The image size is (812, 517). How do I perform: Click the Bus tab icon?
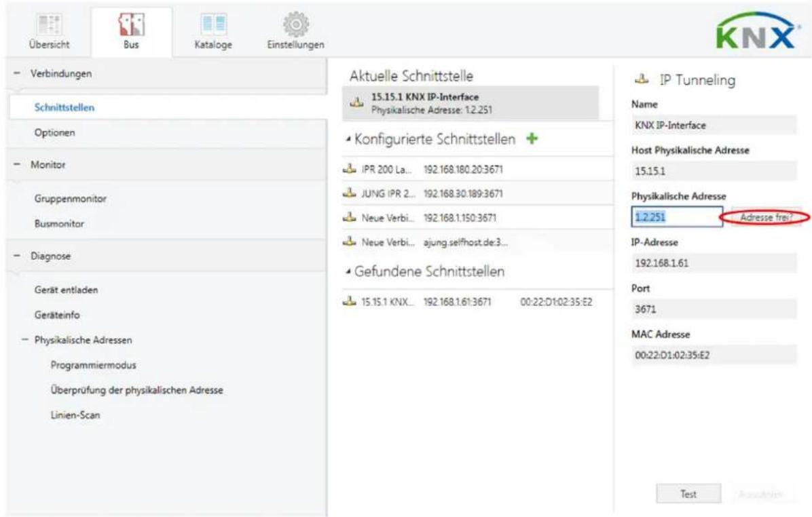point(131,24)
